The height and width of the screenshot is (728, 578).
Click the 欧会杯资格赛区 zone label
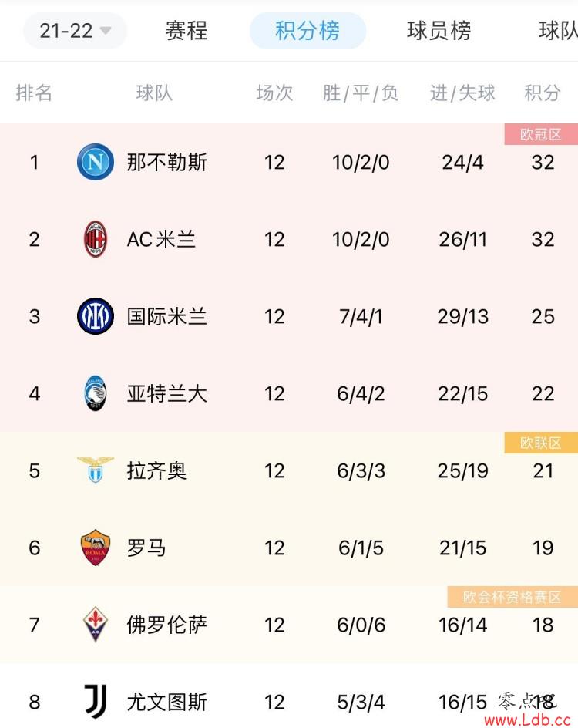click(x=512, y=597)
